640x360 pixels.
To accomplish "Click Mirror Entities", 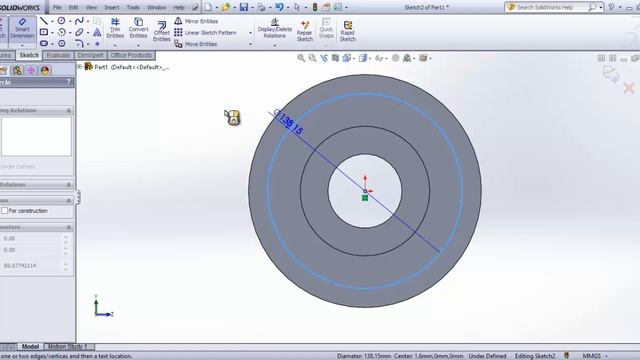I will point(197,21).
